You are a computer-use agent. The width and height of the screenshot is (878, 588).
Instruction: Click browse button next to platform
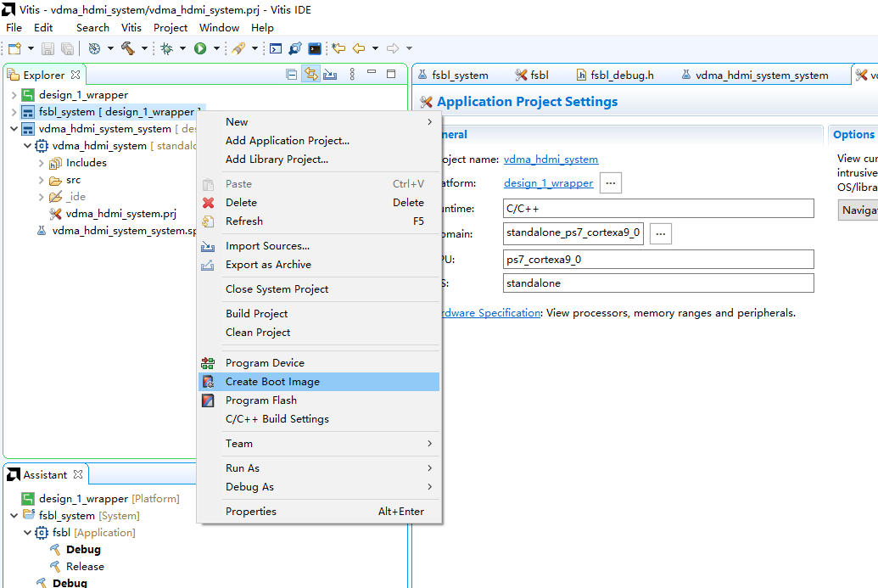(x=610, y=183)
